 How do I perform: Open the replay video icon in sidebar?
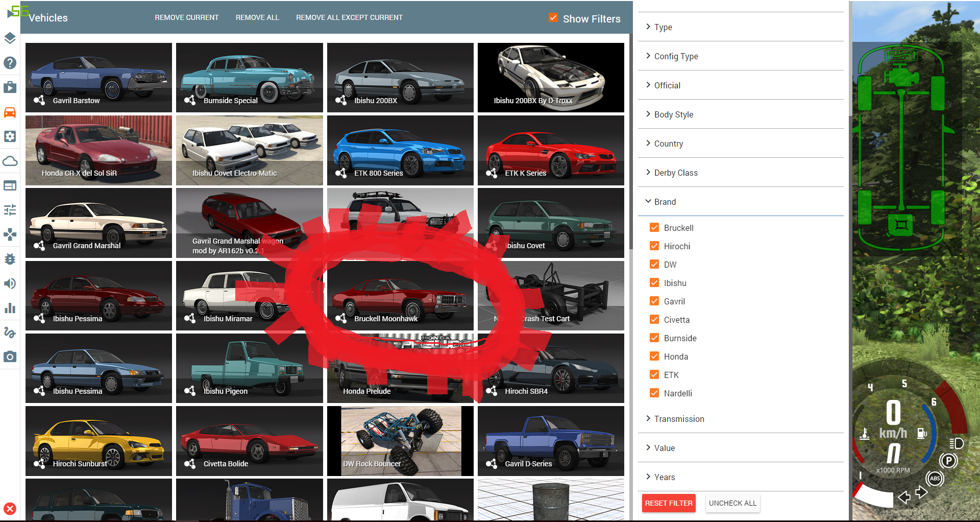point(10,87)
